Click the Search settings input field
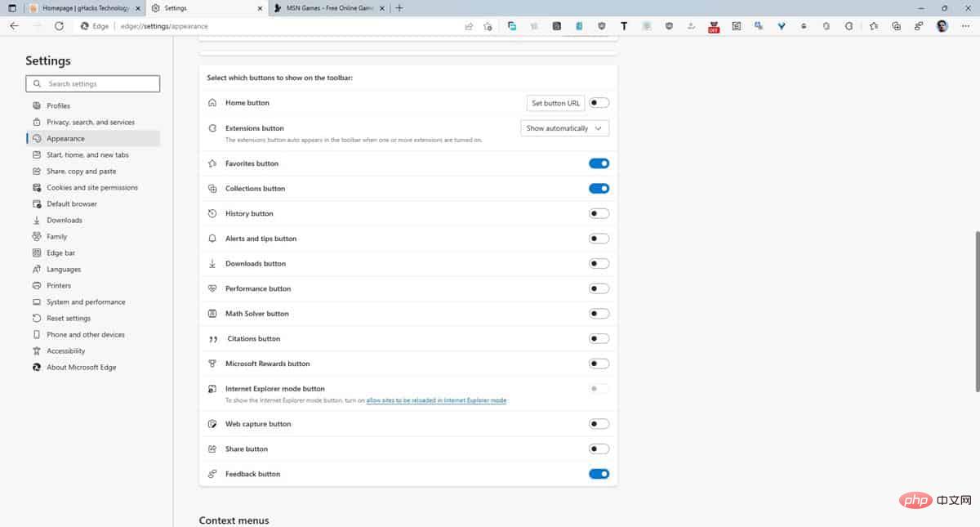This screenshot has height=527, width=980. click(x=93, y=83)
